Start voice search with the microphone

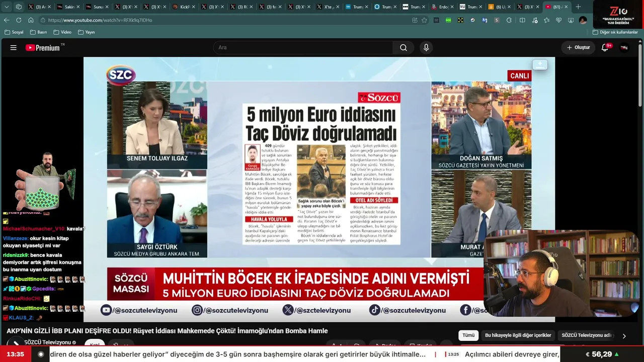pos(426,48)
